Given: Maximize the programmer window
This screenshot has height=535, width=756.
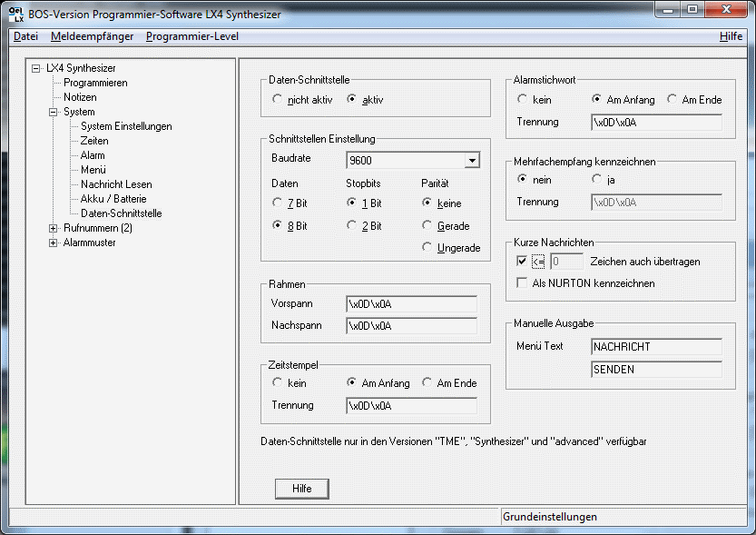Looking at the screenshot, I should pyautogui.click(x=692, y=10).
